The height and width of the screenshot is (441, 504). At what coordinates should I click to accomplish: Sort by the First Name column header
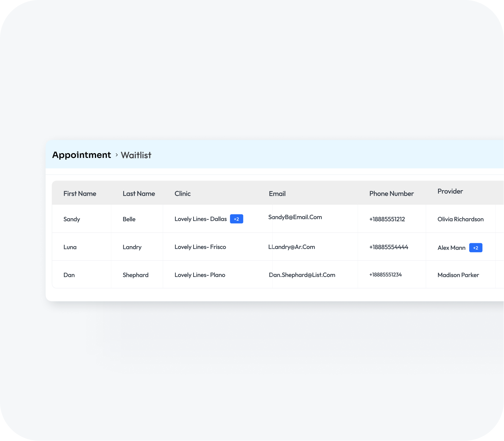click(80, 194)
